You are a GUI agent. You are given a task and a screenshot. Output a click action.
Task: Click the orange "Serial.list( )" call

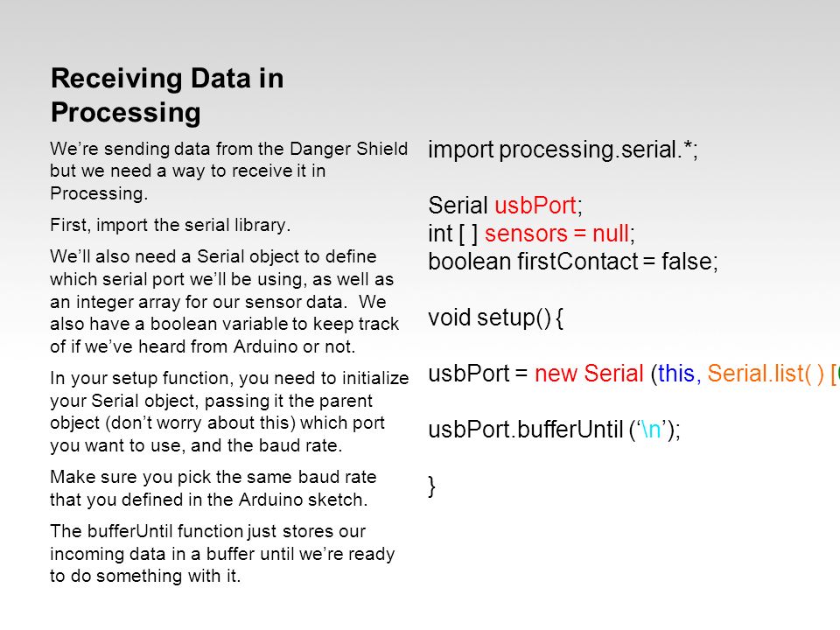766,374
